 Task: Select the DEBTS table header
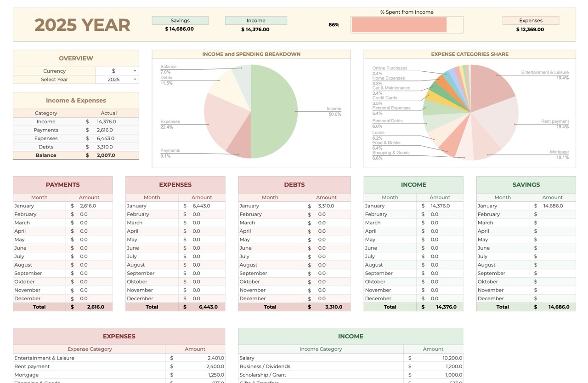pos(294,185)
